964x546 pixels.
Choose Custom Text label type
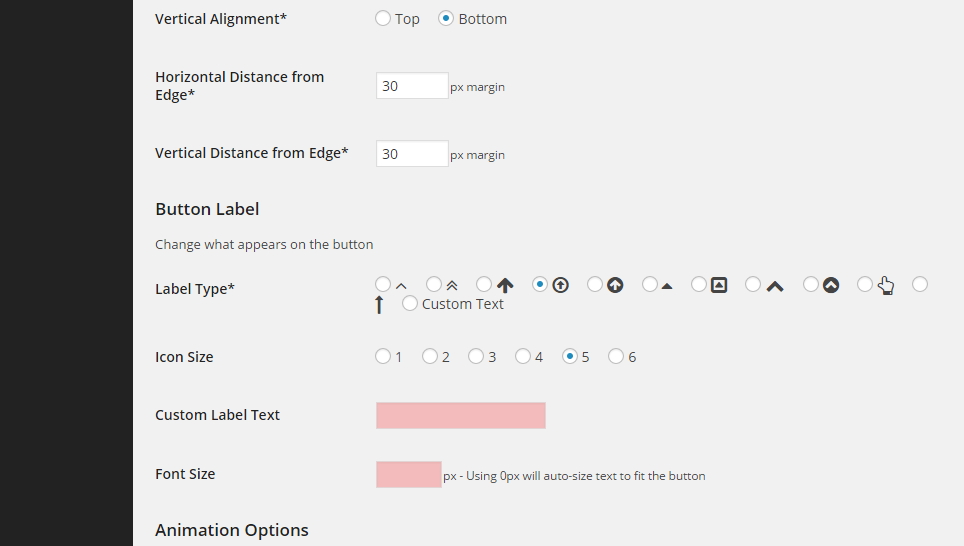point(409,303)
